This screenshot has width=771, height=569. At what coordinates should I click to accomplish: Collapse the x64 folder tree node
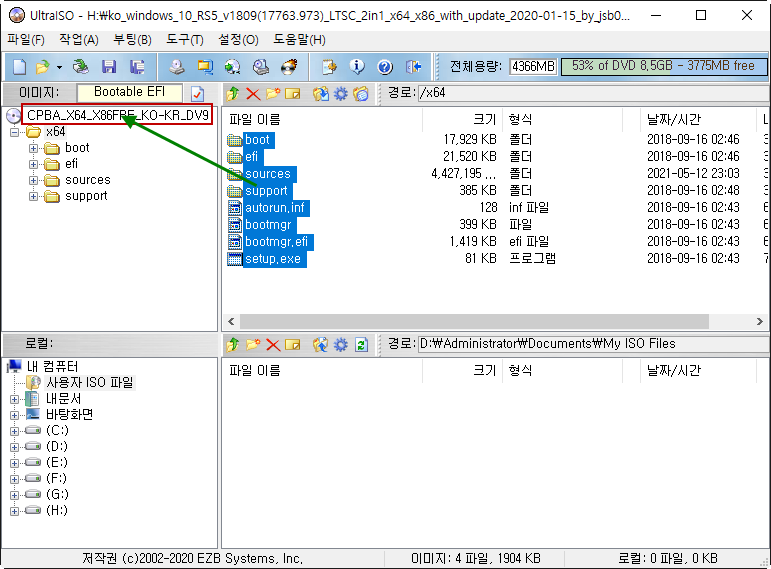(x=15, y=132)
